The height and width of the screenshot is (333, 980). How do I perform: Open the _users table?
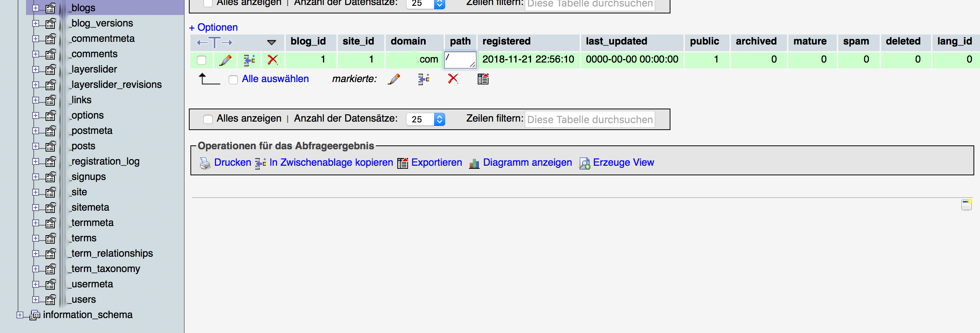point(82,299)
